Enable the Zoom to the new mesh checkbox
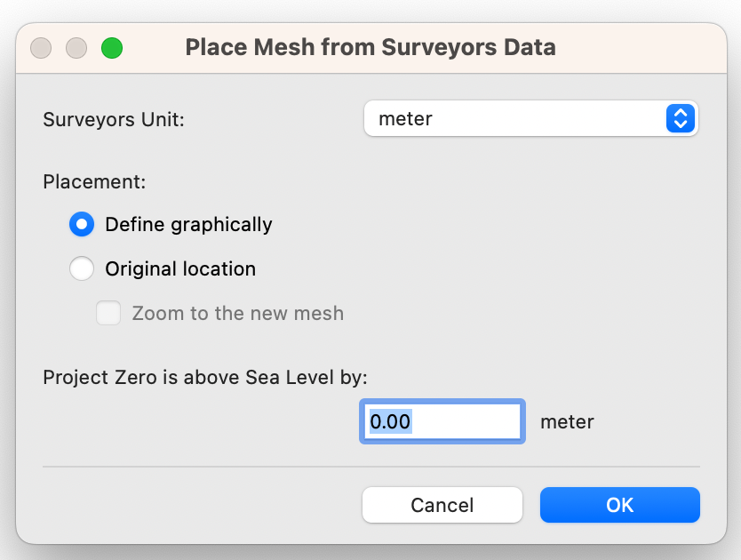This screenshot has width=741, height=560. click(x=108, y=313)
